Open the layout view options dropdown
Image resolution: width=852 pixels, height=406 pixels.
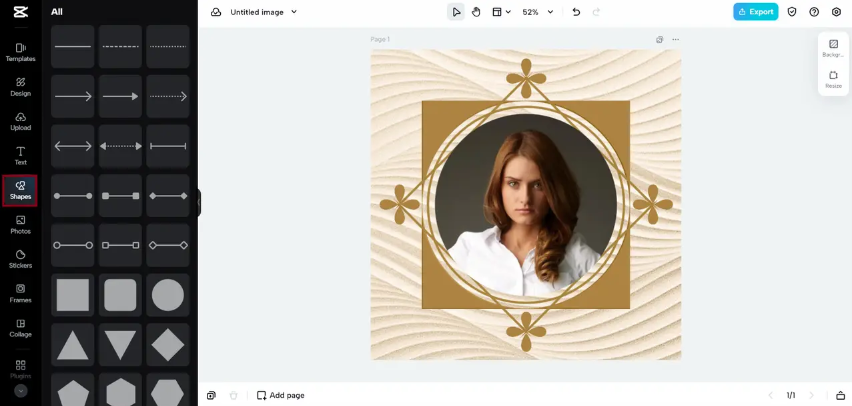(501, 12)
